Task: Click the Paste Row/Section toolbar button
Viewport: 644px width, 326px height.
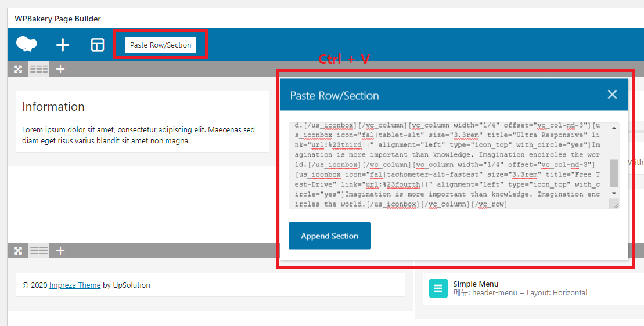Action: (161, 45)
